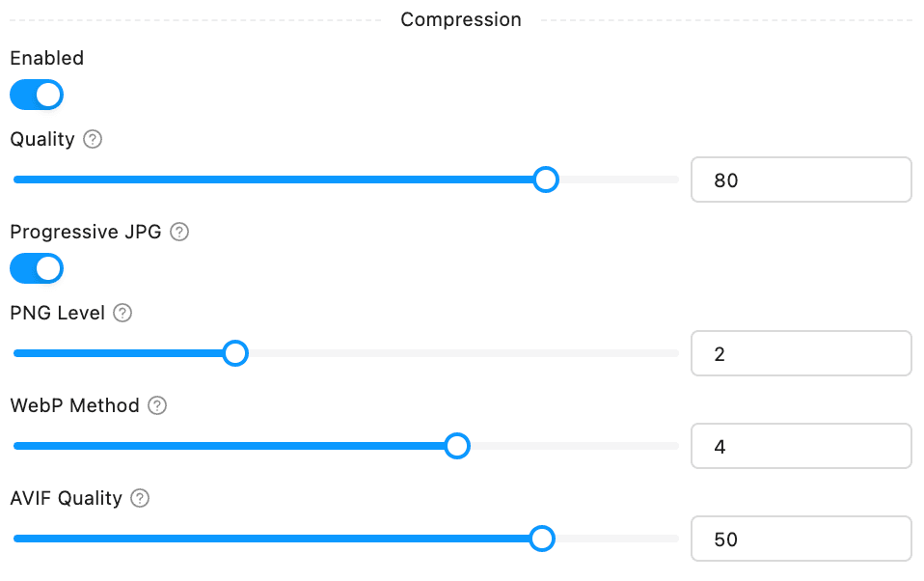The image size is (924, 581).
Task: Focus the Quality input showing 80
Action: point(801,180)
